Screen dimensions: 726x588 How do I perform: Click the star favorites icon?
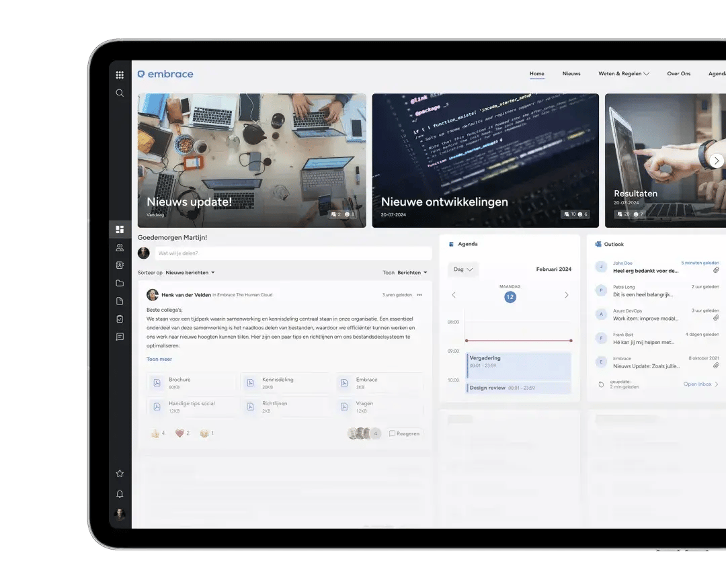(x=120, y=474)
